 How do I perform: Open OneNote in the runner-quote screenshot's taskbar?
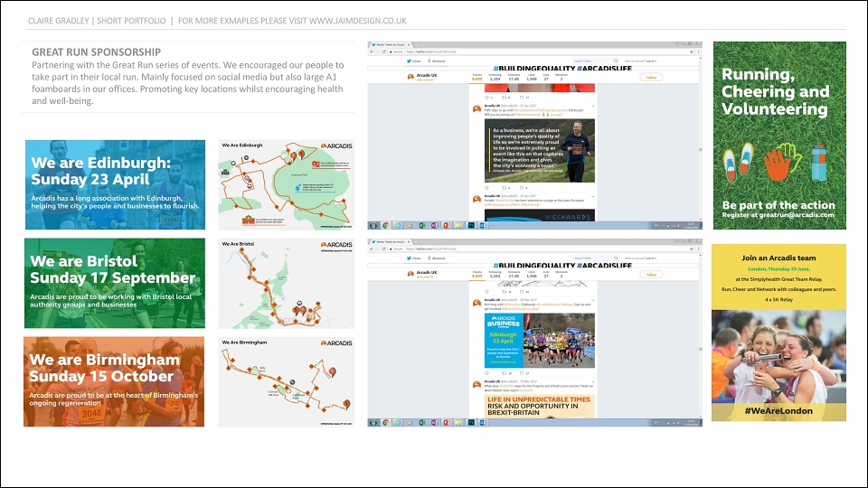coord(435,226)
